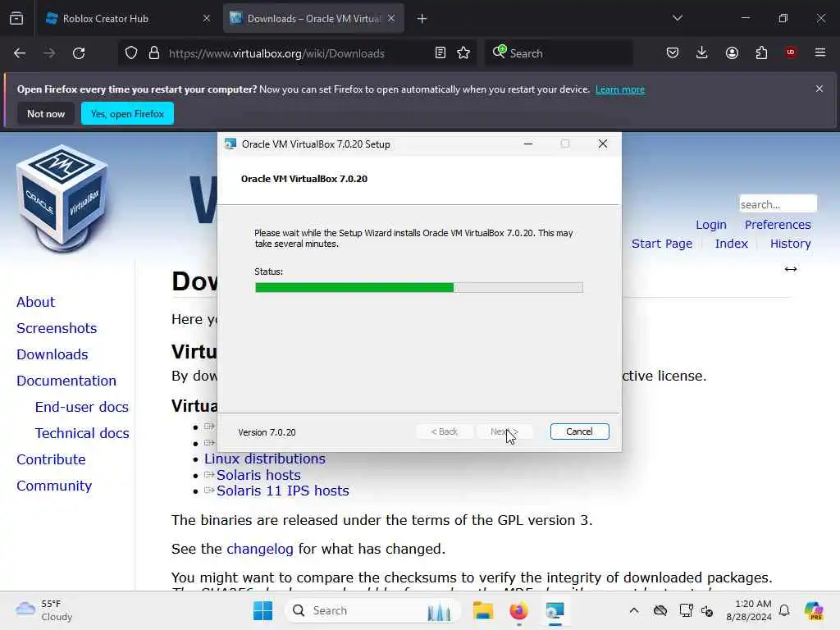The width and height of the screenshot is (840, 630).
Task: Click the Firefox Search box
Action: 559,53
